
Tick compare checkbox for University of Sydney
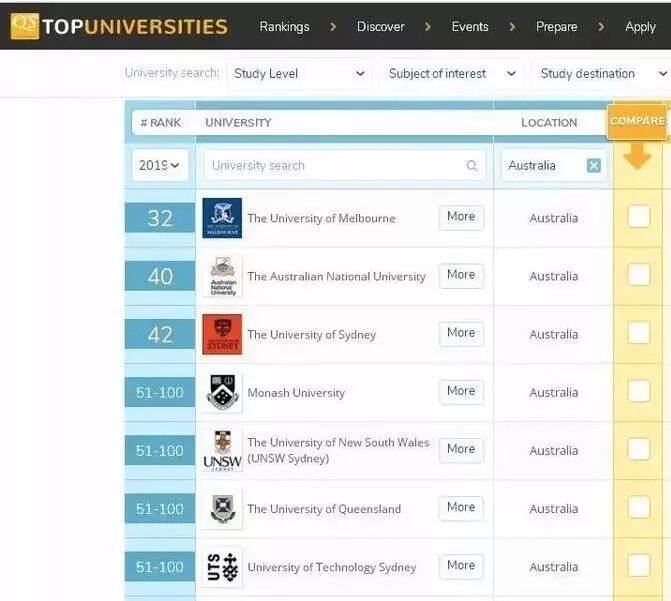[638, 333]
